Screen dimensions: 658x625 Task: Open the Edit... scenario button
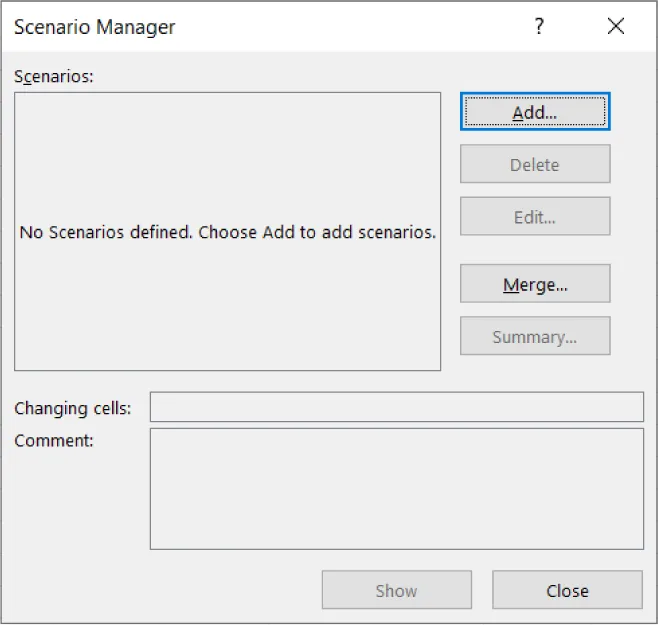pos(534,216)
